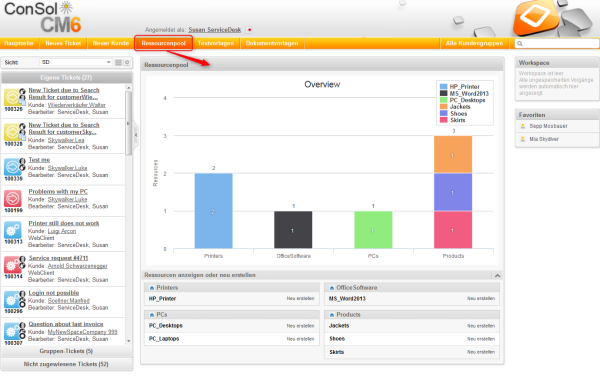
Task: Collapse the Ressourcen anzeigen section chevron
Action: [497, 276]
